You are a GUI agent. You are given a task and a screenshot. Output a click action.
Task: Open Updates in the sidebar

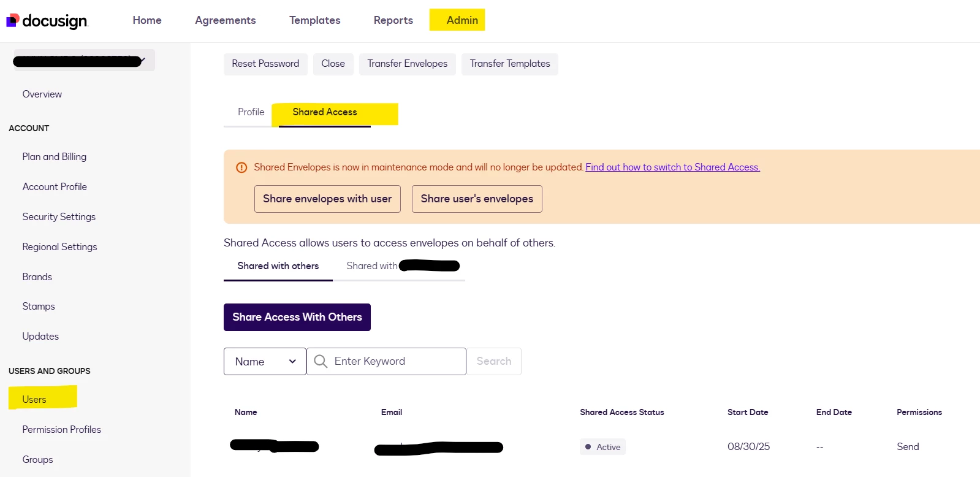(40, 337)
